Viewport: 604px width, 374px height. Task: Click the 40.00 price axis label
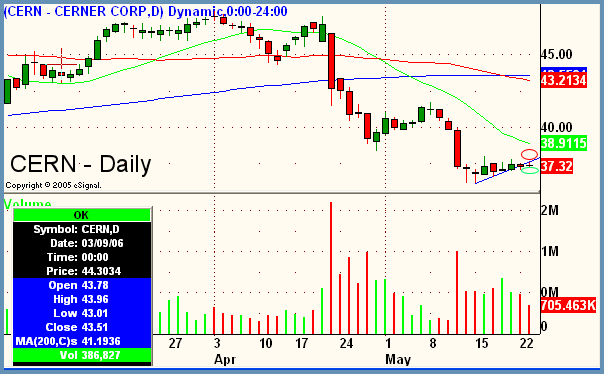pos(556,127)
